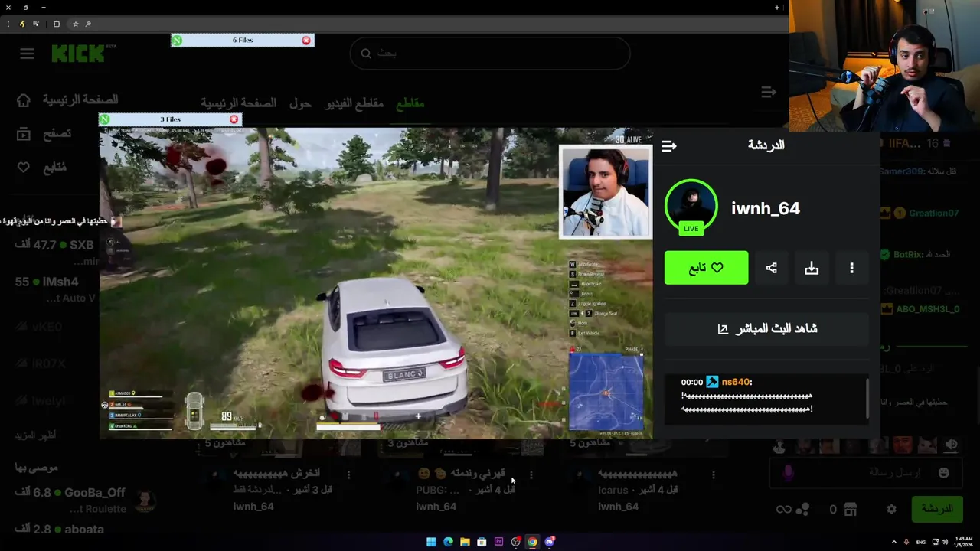
Task: Open the SXB channel in sidebar
Action: tap(81, 245)
